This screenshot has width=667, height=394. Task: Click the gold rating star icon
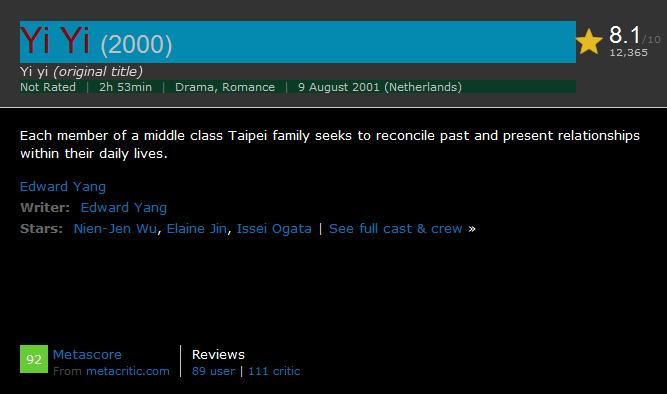[589, 42]
